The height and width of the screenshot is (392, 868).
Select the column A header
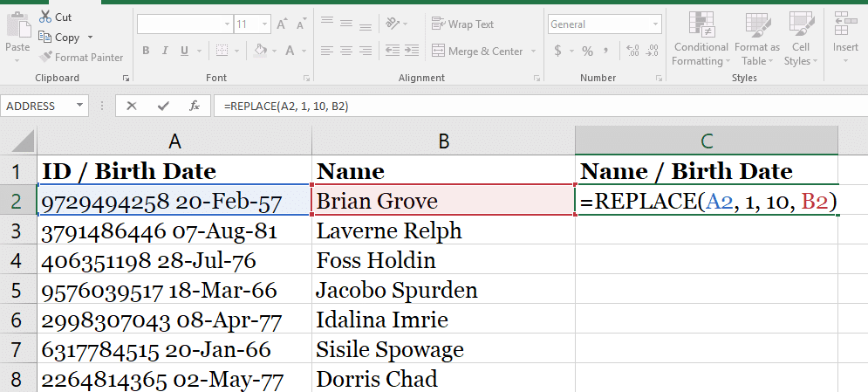coord(174,141)
